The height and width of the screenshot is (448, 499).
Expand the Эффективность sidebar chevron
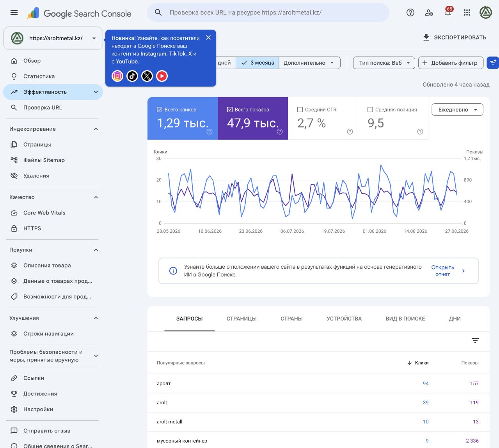96,92
